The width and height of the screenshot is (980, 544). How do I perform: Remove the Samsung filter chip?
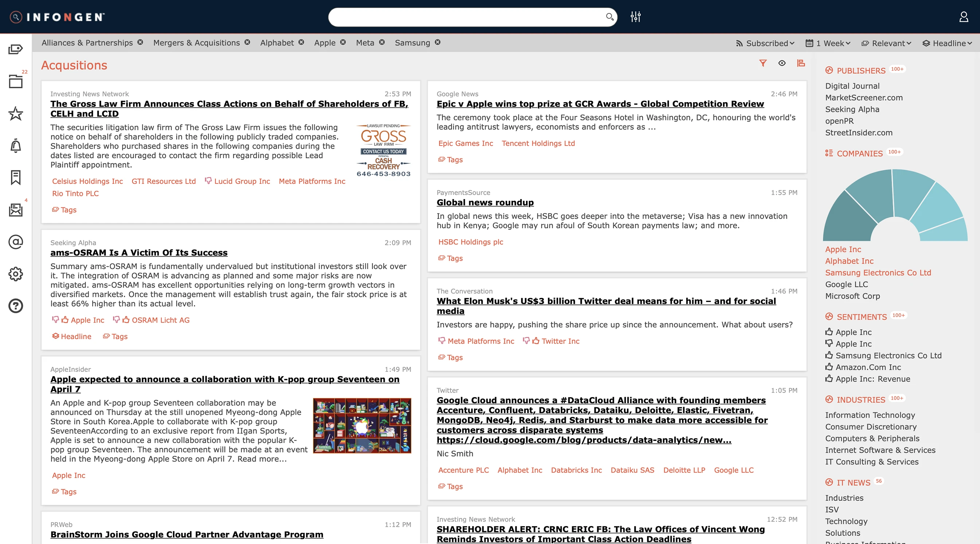[437, 42]
